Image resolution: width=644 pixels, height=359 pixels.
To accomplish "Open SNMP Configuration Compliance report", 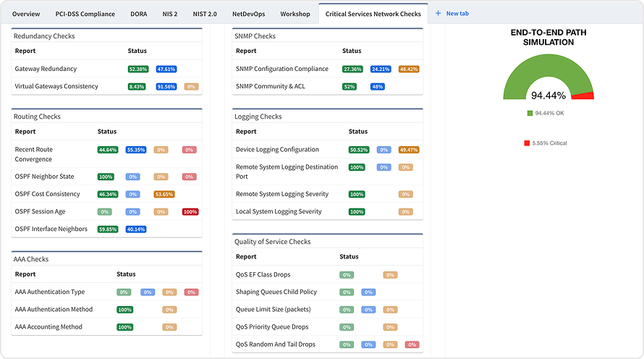I will point(281,69).
